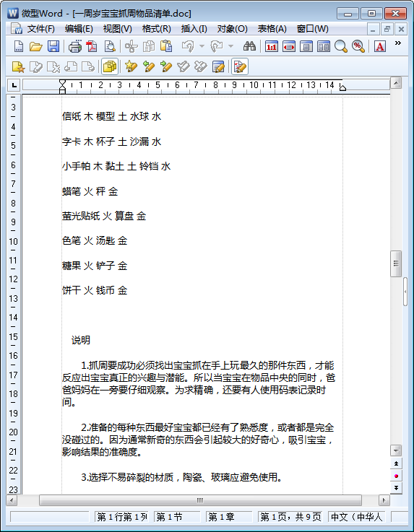Click status bar entry 第 1 章
Viewport: 414px width, 532px height.
pyautogui.click(x=229, y=517)
